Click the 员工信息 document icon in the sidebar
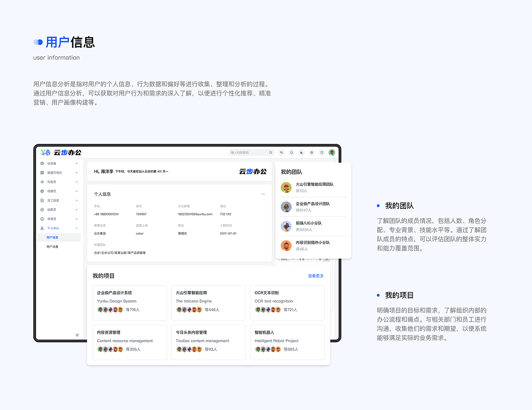Viewport: 532px width, 410px height. coord(42,200)
